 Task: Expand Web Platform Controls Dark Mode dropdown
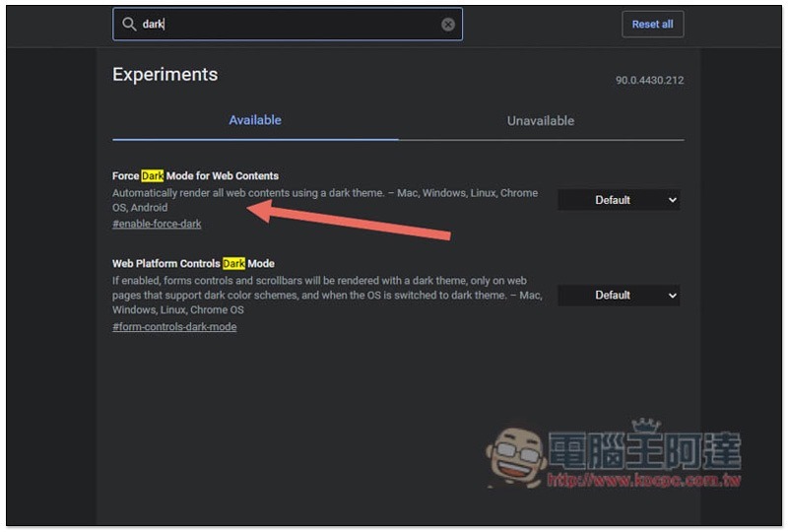click(619, 295)
